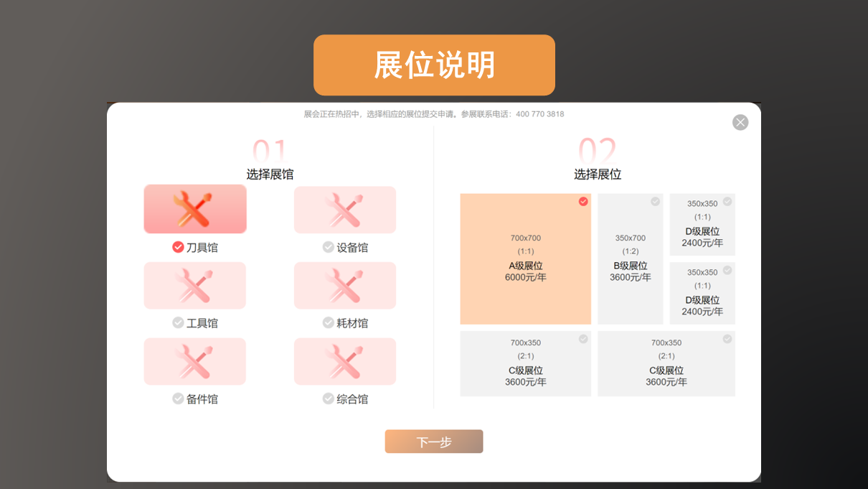Select the A级展位 6000元/年 booth tile
The image size is (868, 489).
click(x=525, y=259)
